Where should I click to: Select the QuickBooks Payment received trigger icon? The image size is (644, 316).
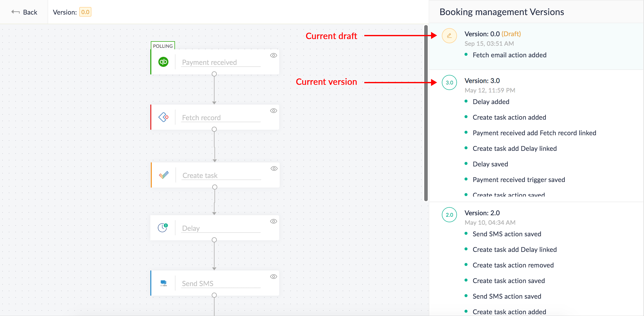tap(163, 62)
